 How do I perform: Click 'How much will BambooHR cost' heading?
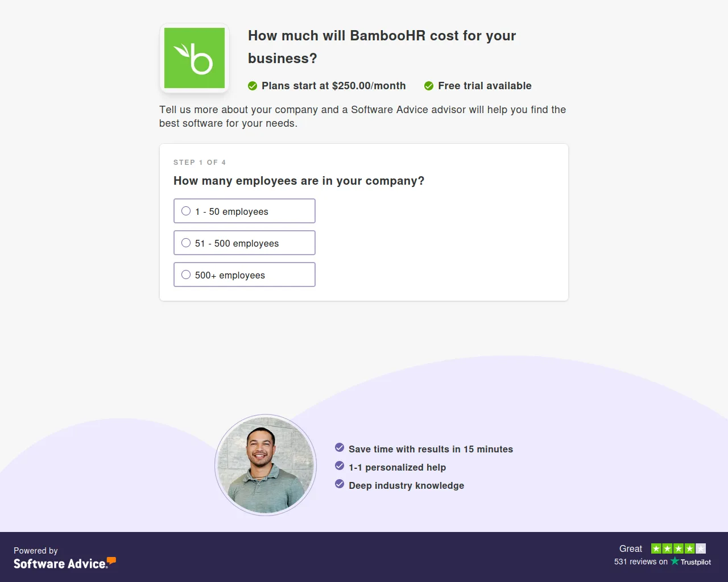(382, 47)
